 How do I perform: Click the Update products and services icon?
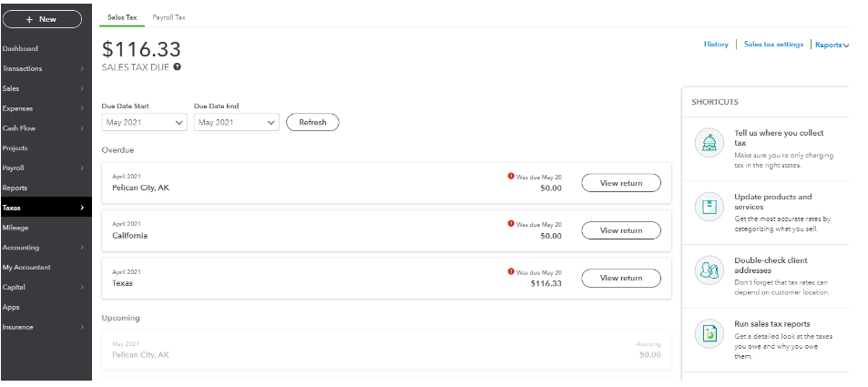pos(708,207)
